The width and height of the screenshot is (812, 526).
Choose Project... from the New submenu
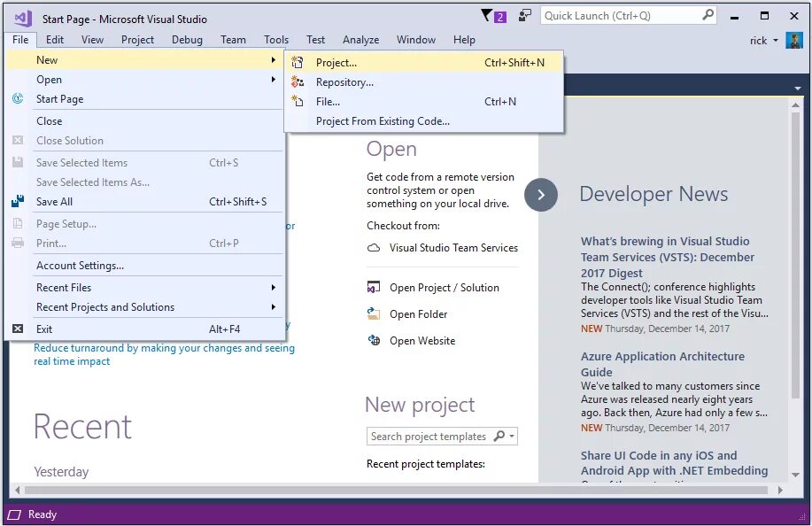(423, 63)
